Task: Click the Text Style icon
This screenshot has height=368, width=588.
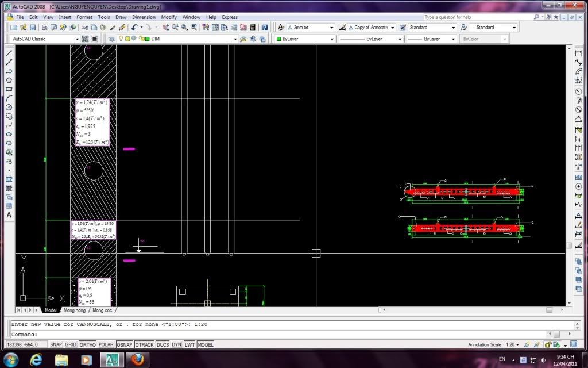Action: [x=281, y=28]
